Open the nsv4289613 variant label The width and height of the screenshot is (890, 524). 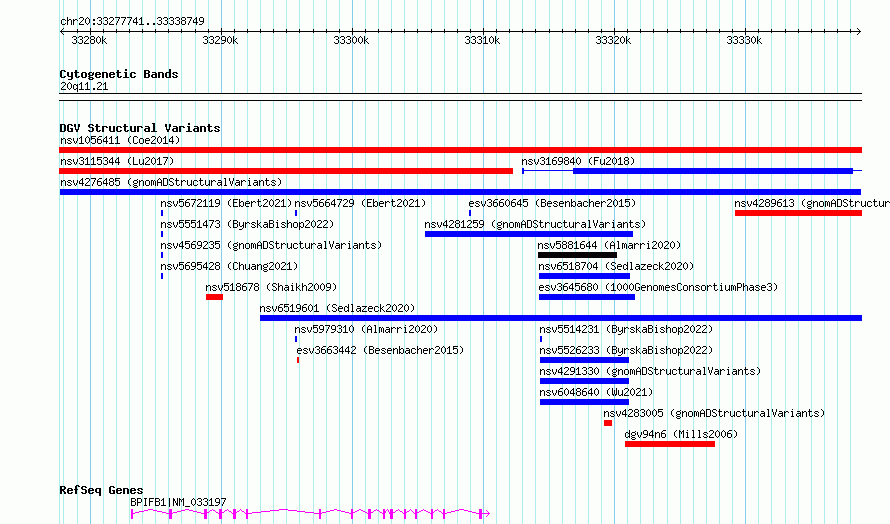(812, 203)
